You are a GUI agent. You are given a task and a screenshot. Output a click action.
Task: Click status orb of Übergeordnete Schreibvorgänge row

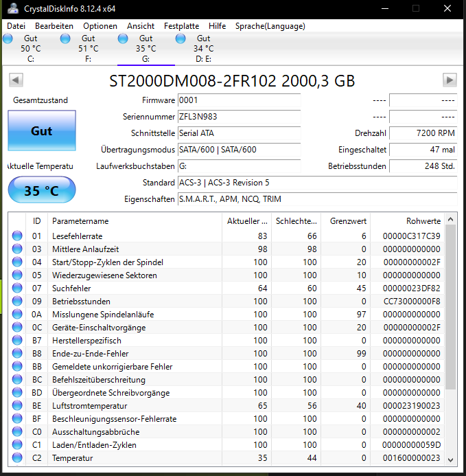17,392
